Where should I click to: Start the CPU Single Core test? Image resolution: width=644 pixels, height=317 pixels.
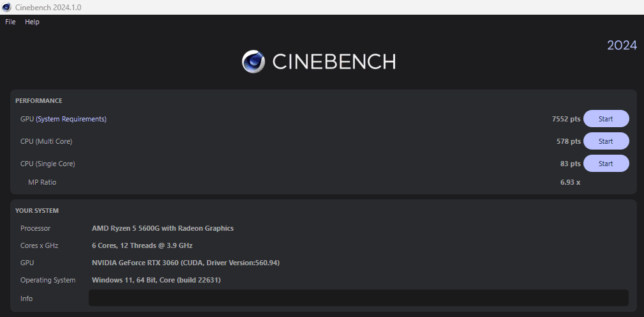point(606,163)
